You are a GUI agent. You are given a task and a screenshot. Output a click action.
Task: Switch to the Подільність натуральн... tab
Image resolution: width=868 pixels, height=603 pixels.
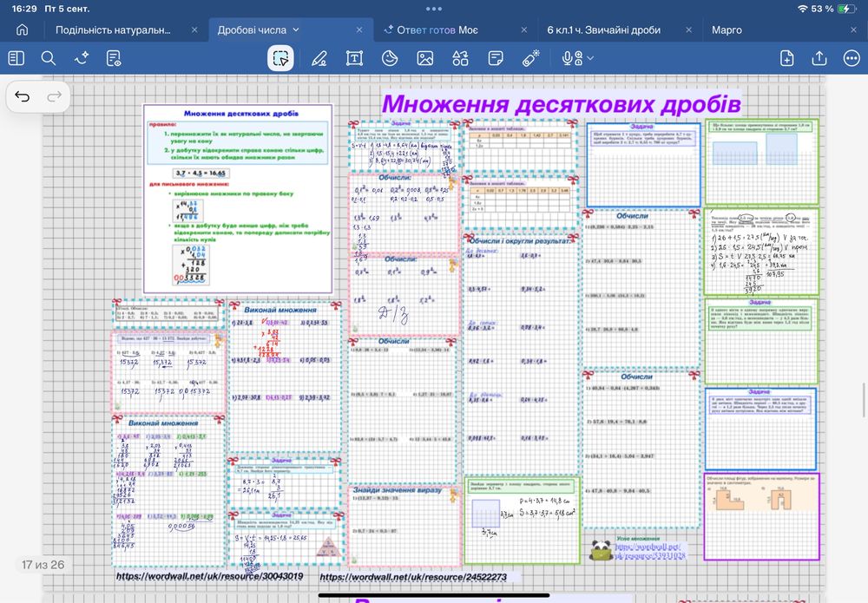point(113,29)
